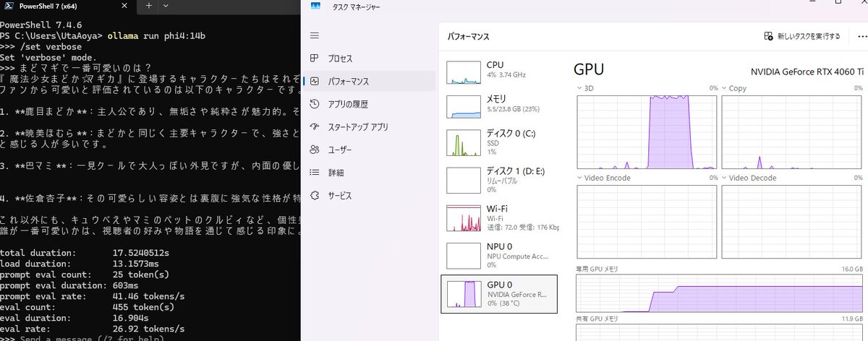
Task: Open the Task Manager hamburger navigation menu
Action: (x=314, y=35)
